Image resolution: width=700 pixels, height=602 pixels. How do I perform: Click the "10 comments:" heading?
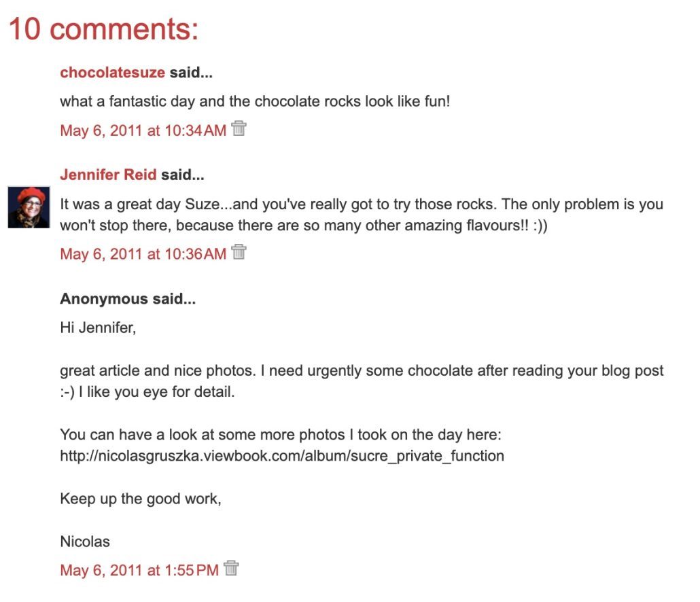pos(103,30)
